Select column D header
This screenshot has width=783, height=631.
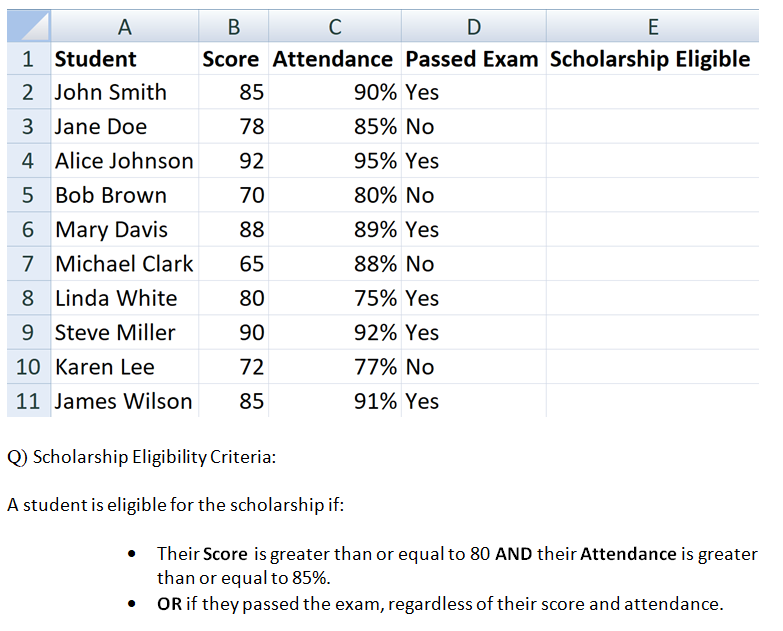473,26
